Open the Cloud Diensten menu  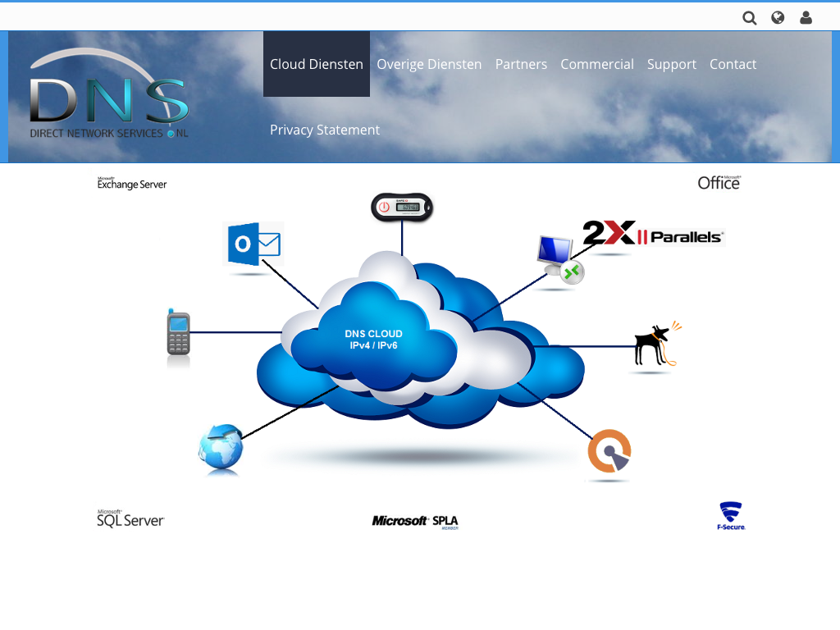pyautogui.click(x=317, y=64)
